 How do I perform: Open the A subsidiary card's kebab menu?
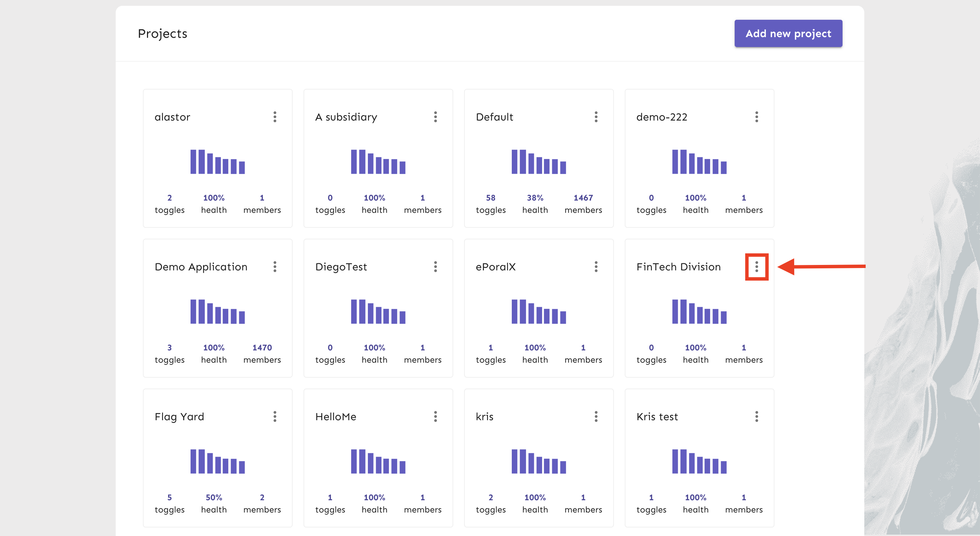click(435, 117)
